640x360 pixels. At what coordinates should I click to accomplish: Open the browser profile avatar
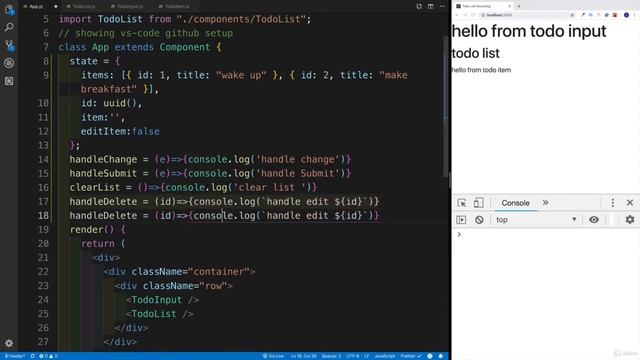point(626,15)
